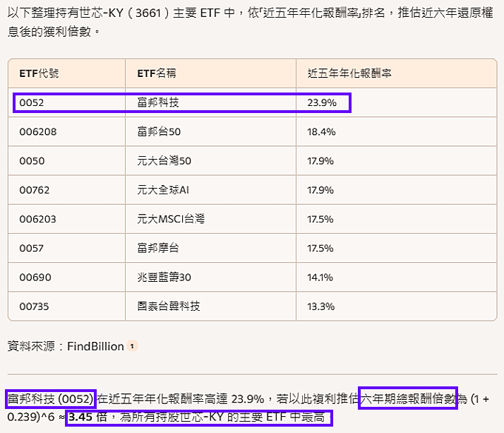Select 17.9% in the 00762 row
The height and width of the screenshot is (433, 504).
(396, 190)
